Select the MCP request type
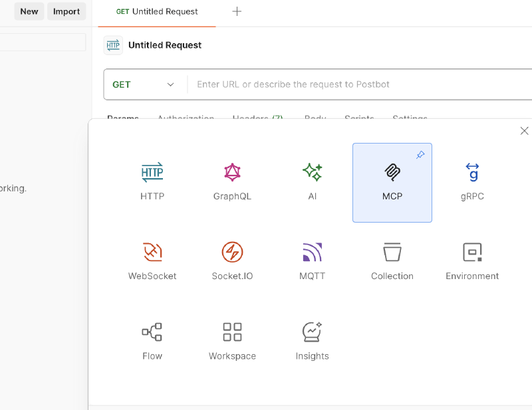Screen dimensions: 532x410 [392, 183]
